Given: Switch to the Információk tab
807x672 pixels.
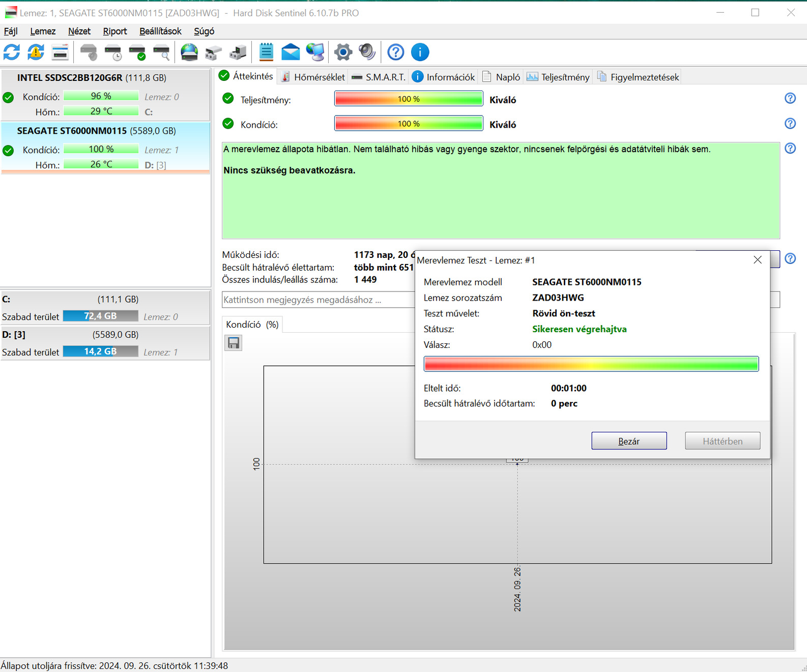Looking at the screenshot, I should tap(443, 77).
